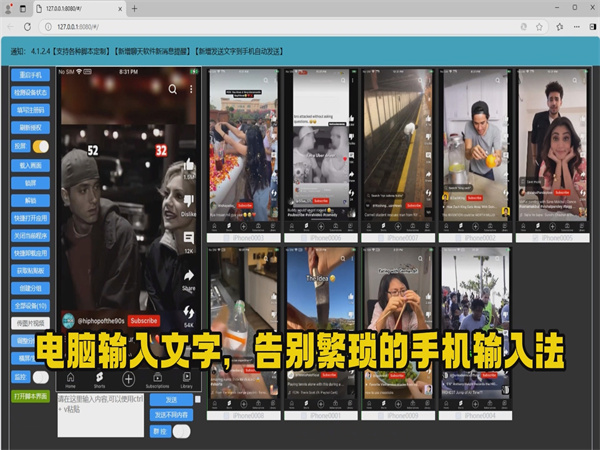Screen dimensions: 600x450
Task: Click the 重启手机 restart phone button
Action: coord(30,75)
